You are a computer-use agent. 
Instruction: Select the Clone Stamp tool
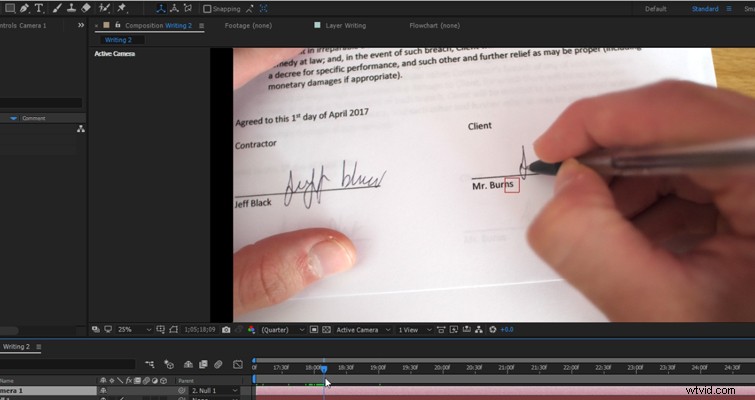tap(71, 8)
